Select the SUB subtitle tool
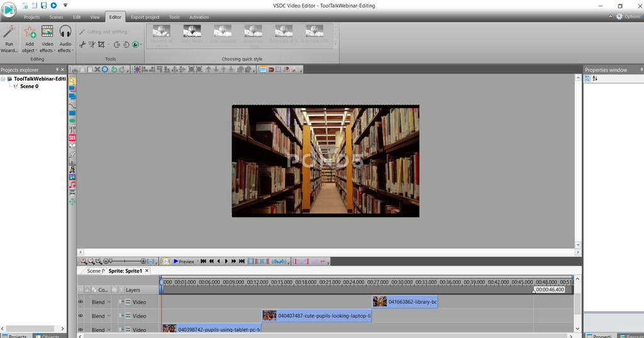 tap(72, 138)
